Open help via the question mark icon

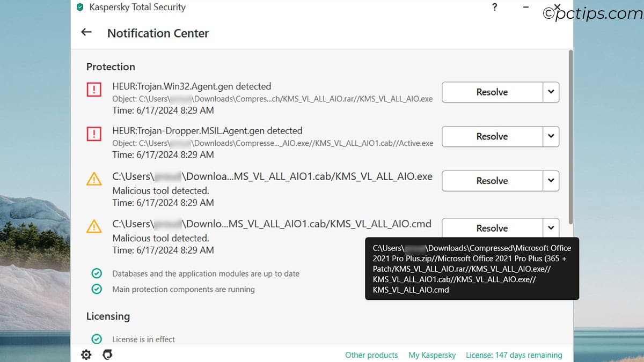tap(494, 8)
